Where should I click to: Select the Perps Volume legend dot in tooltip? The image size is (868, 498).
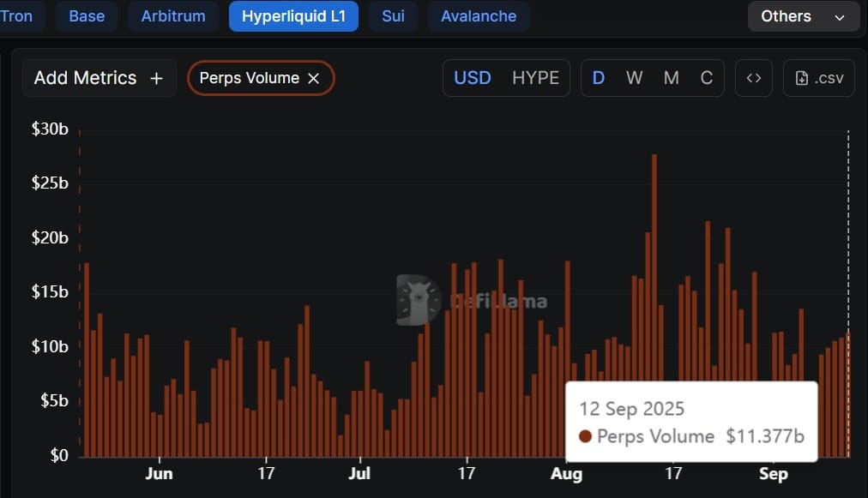(x=584, y=436)
